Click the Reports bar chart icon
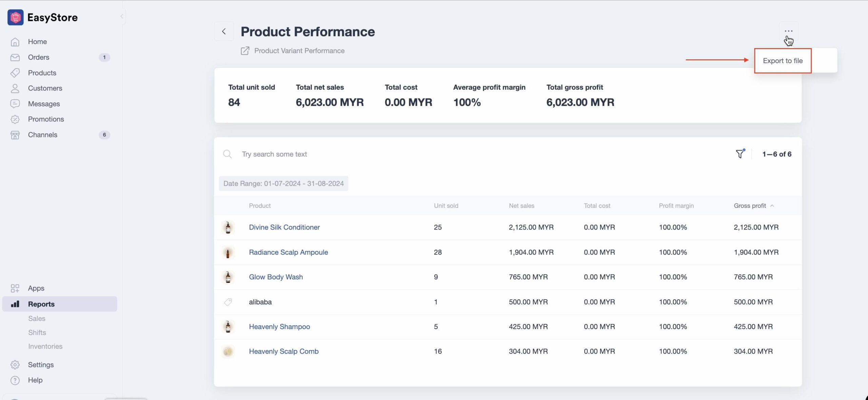The image size is (868, 400). 15,304
